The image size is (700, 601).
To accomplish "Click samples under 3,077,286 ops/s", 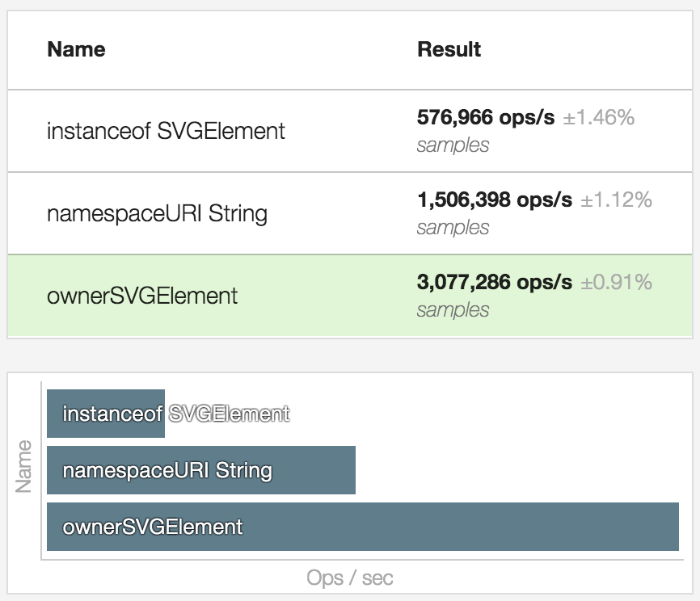I will point(453,310).
